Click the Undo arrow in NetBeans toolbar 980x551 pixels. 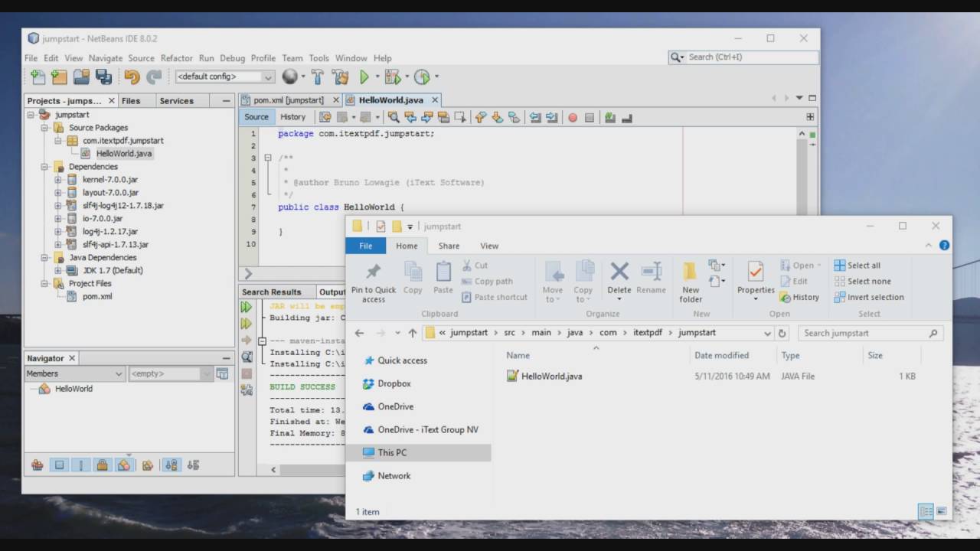132,77
